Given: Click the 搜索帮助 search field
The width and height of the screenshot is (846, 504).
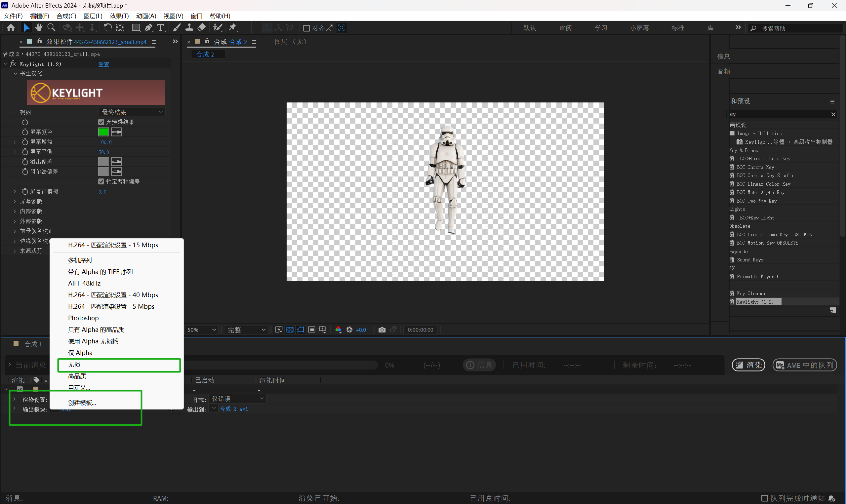Looking at the screenshot, I should click(795, 28).
